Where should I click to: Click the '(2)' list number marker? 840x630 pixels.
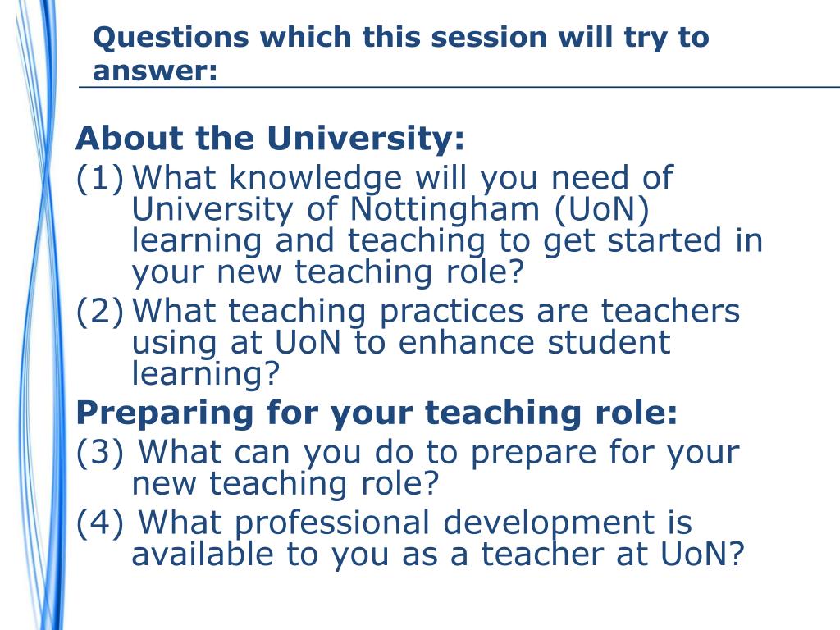(x=99, y=311)
